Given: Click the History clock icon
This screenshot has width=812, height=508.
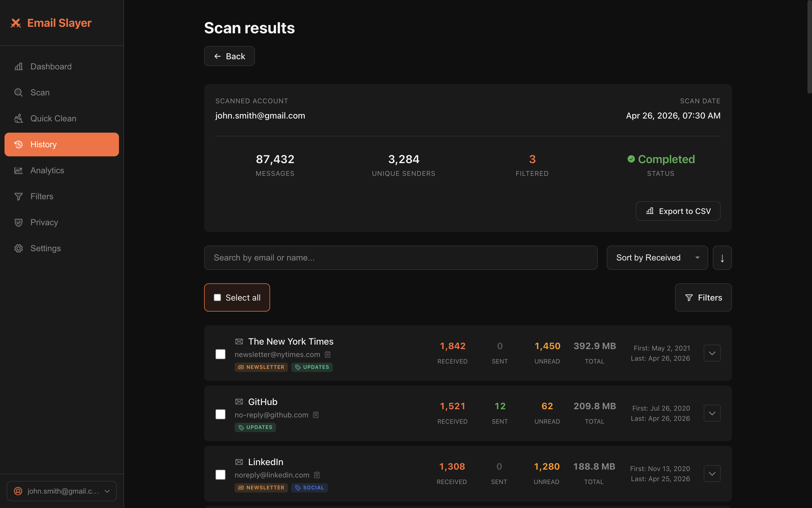Looking at the screenshot, I should click(x=18, y=144).
